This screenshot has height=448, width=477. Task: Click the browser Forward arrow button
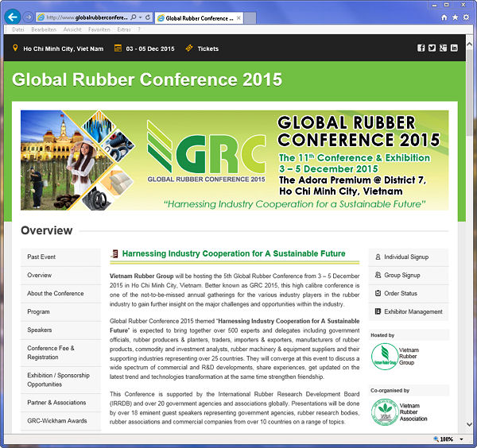28,17
